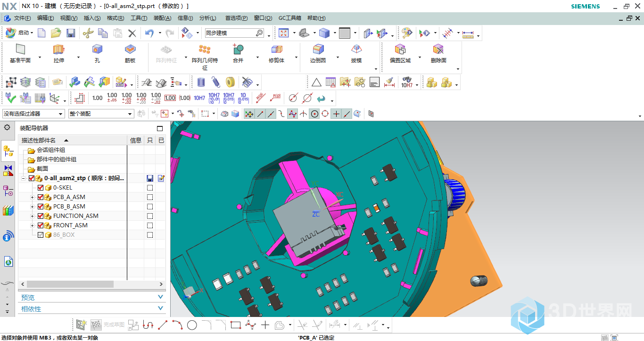Select the 基准平面 datum plane tool
The width and height of the screenshot is (644, 341).
(20, 54)
